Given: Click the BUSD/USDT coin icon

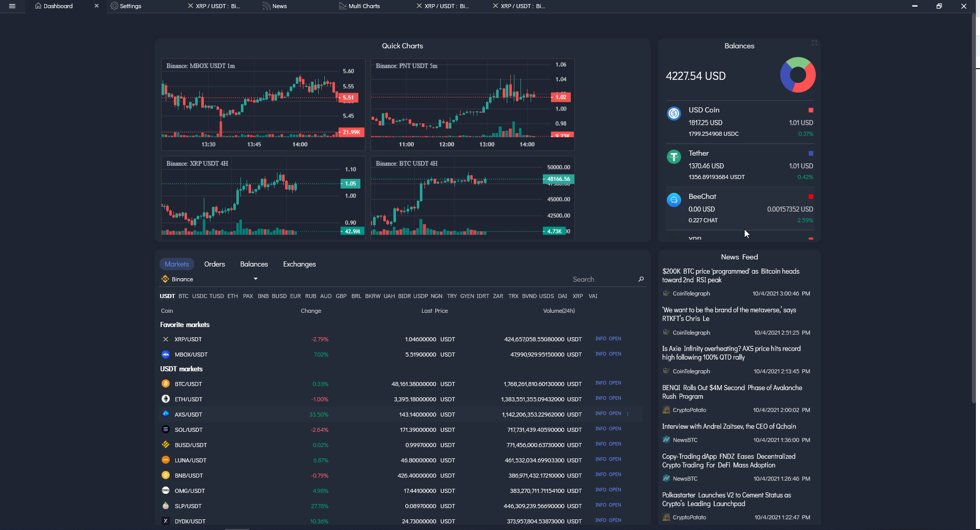Looking at the screenshot, I should [165, 445].
